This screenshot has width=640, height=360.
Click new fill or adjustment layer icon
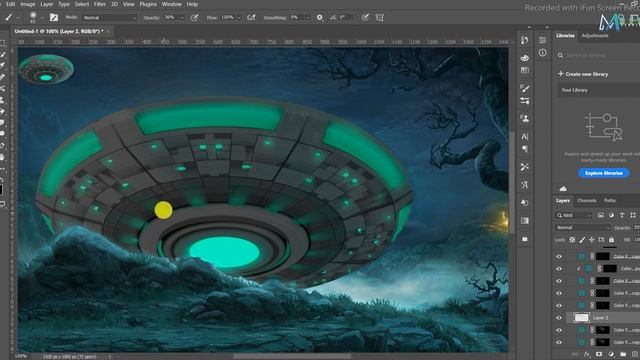pos(611,354)
